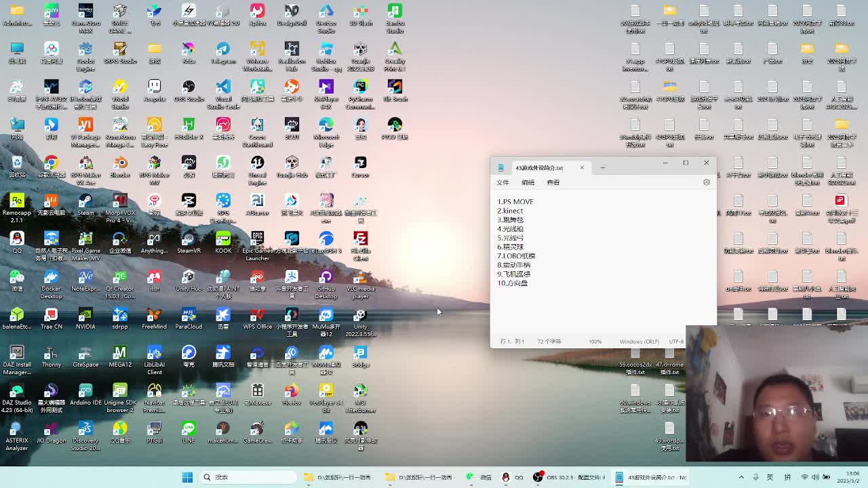The image size is (868, 488).
Task: Show hidden system tray icons
Action: point(741,477)
